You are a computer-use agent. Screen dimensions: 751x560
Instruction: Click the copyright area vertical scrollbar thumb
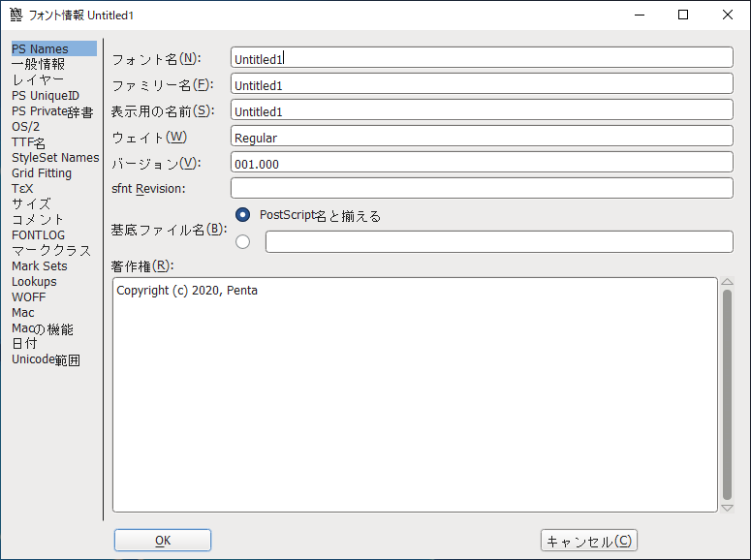727,394
